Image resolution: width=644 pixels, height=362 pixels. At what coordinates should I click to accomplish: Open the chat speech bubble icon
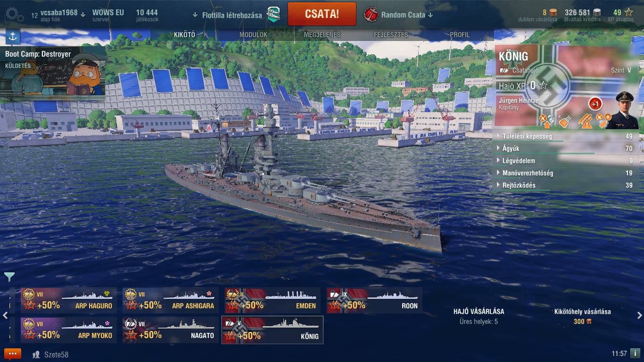pos(13,354)
